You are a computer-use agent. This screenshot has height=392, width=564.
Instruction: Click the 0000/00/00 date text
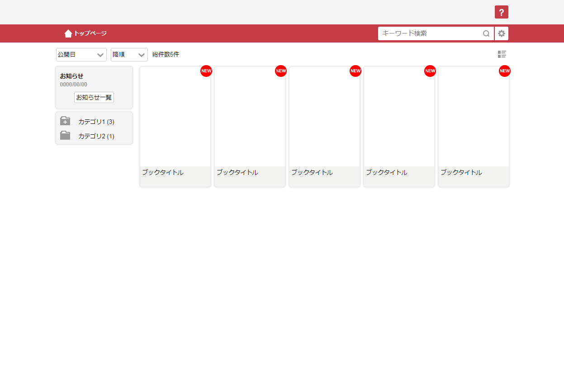pos(73,85)
